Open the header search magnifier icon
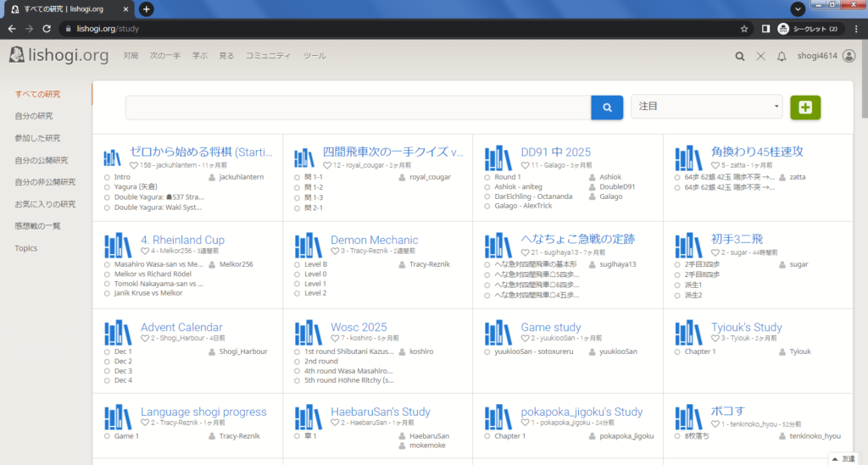 pos(739,56)
